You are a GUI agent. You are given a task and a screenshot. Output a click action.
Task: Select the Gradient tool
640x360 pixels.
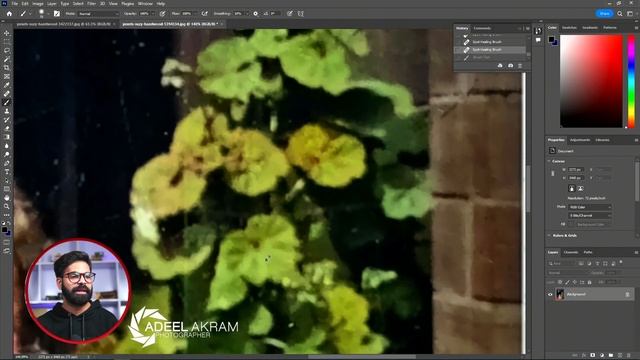(x=7, y=137)
